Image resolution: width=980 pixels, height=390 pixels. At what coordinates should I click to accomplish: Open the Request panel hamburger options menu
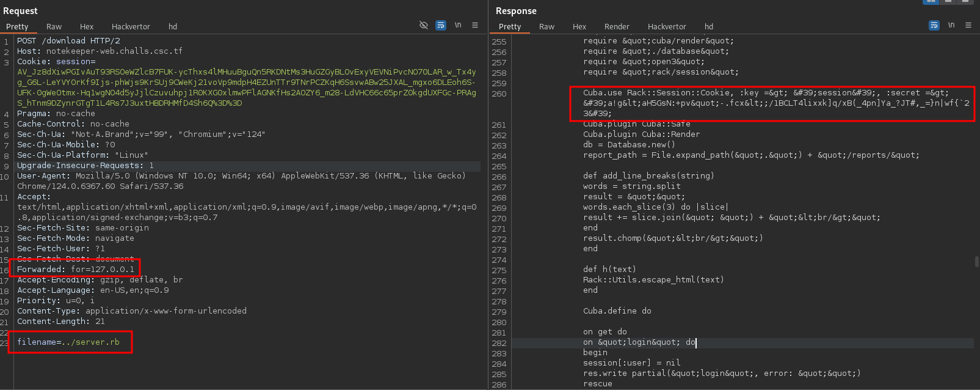click(x=475, y=25)
